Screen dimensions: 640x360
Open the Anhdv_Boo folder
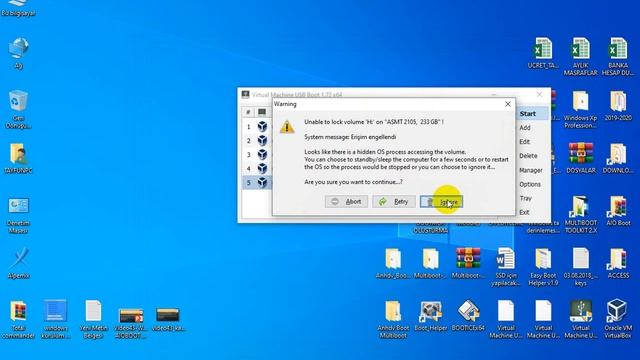tap(393, 263)
